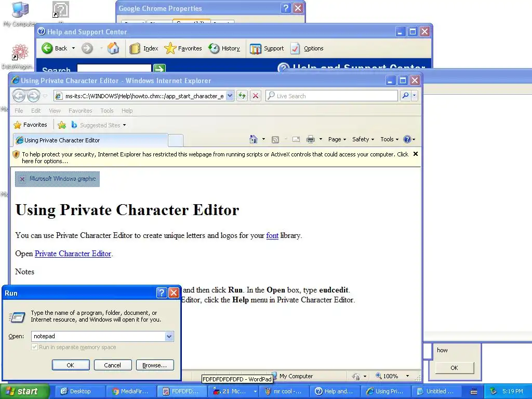532x399 pixels.
Task: Click My Computer desktop icon
Action: pyautogui.click(x=20, y=14)
